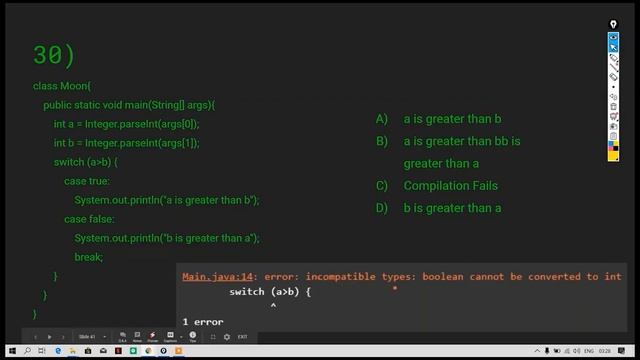The height and width of the screenshot is (360, 640).
Task: Click the battery tray icon
Action: pos(557,351)
